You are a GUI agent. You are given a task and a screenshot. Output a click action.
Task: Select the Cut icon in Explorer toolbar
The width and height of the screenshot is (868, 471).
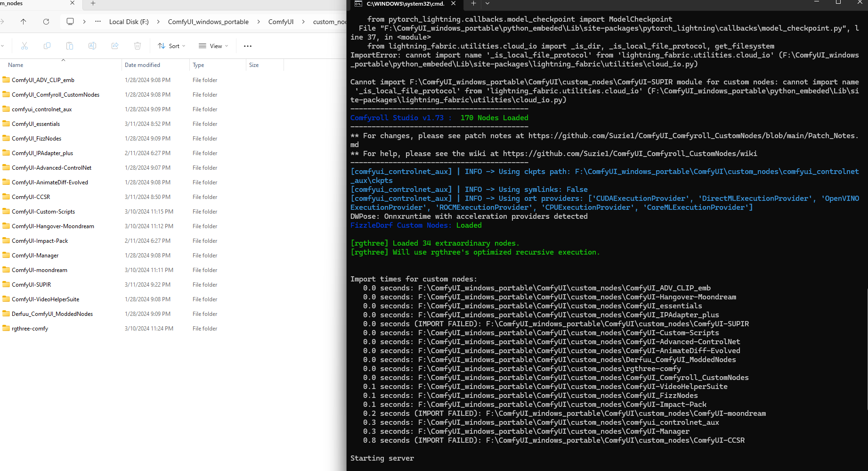point(24,46)
